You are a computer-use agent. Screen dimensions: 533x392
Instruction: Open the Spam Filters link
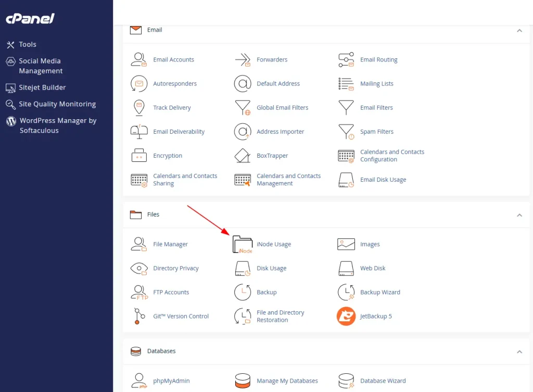coord(377,132)
